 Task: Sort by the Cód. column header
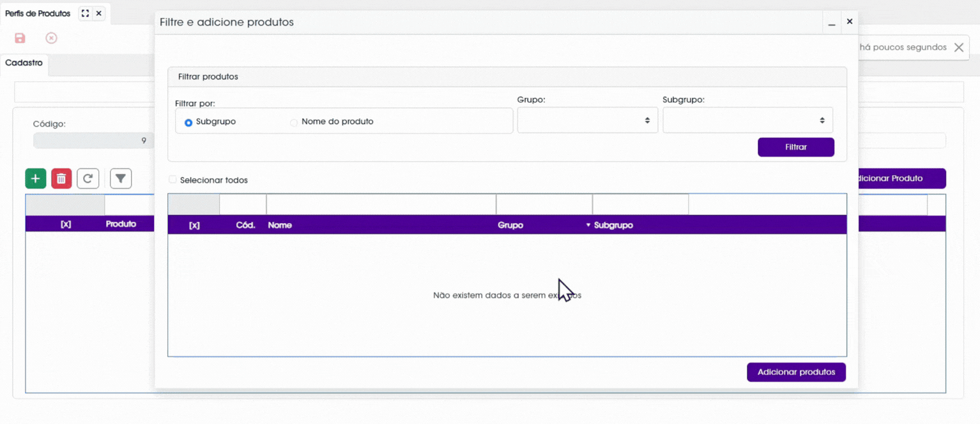[245, 225]
